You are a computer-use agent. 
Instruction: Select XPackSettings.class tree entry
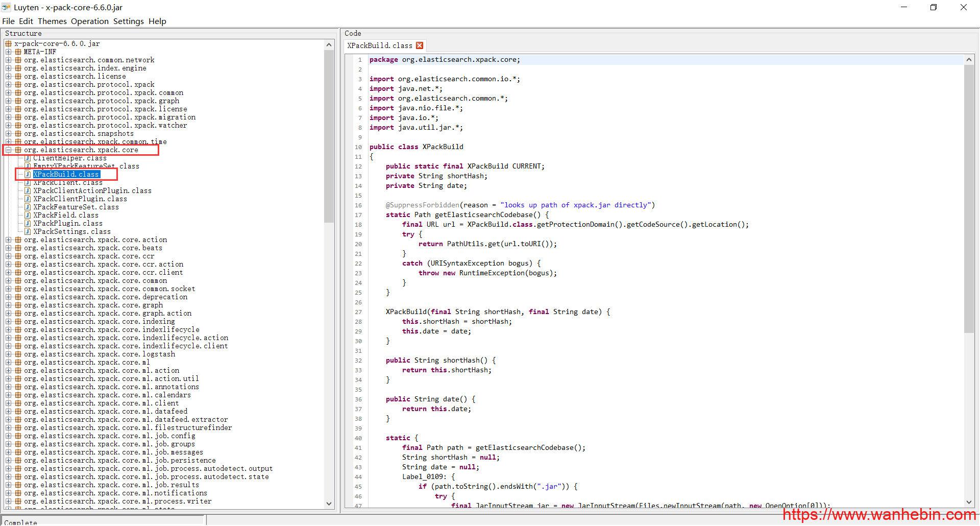[72, 232]
